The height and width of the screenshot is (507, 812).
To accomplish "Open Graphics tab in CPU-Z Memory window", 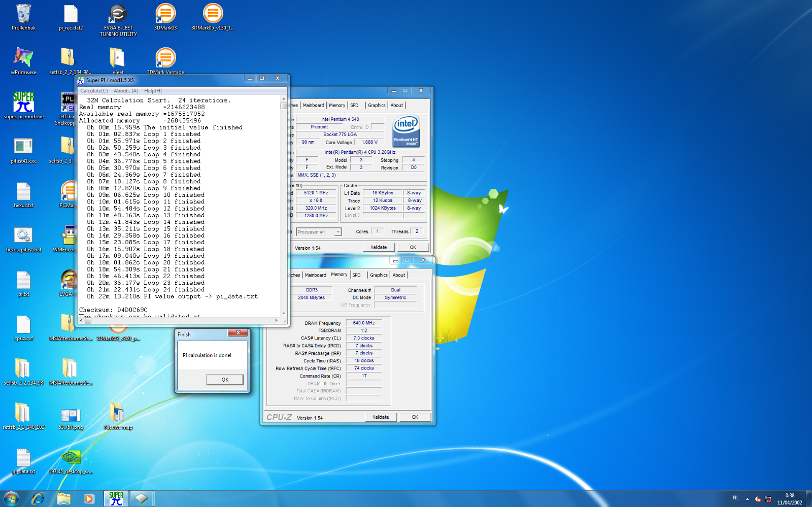I will pos(379,275).
